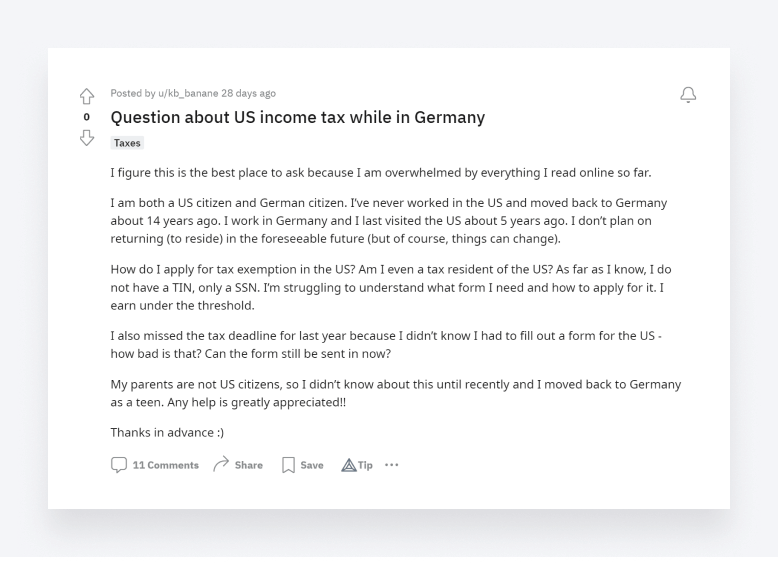778x563 pixels.
Task: Click the "Share" text label
Action: (249, 465)
